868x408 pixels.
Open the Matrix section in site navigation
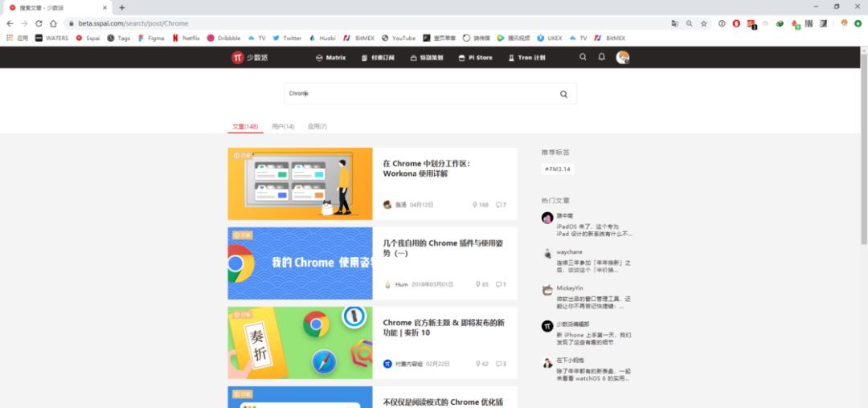click(330, 58)
